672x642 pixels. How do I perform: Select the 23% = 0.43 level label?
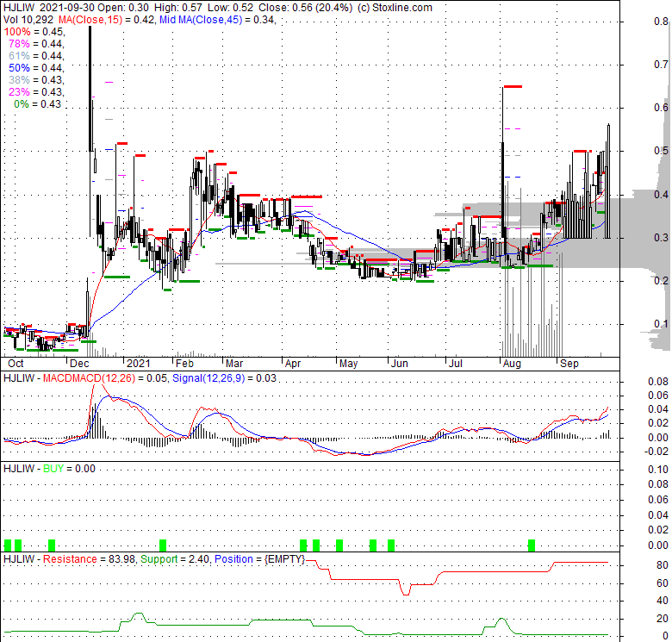click(36, 91)
